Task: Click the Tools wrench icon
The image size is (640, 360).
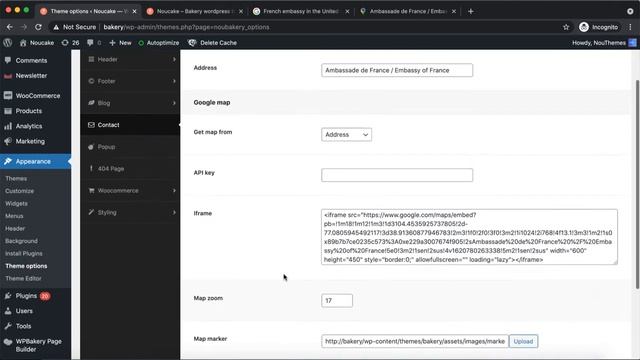Action: [8, 326]
